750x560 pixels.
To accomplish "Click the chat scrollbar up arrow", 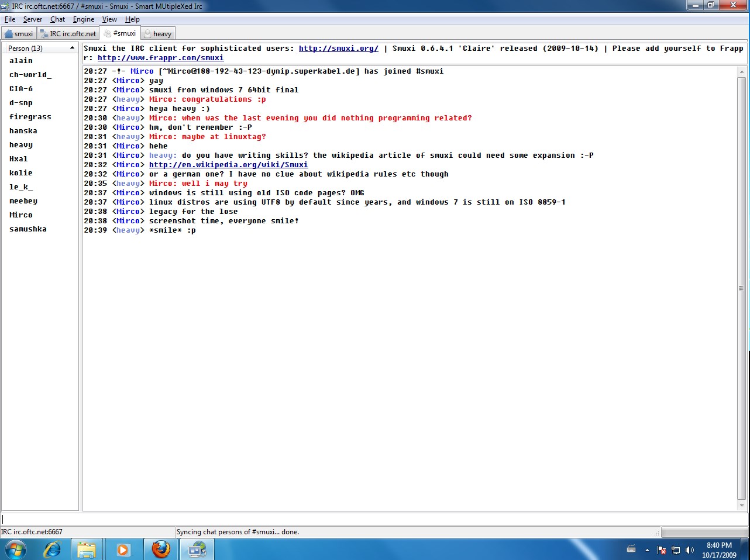I will tap(742, 71).
